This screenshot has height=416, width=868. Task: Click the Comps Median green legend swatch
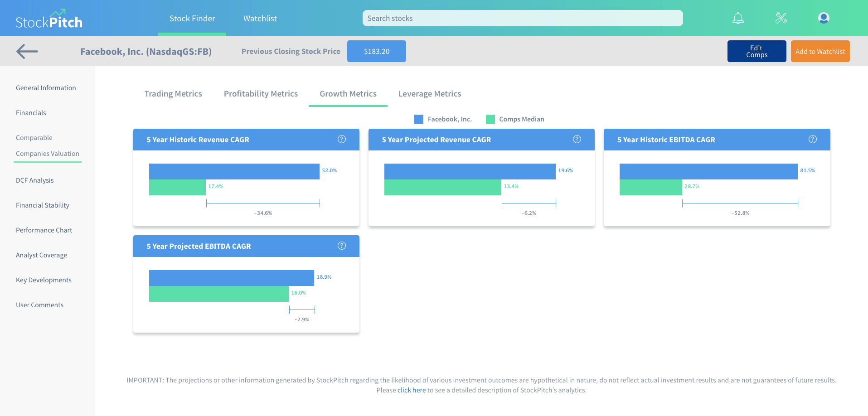pos(490,119)
